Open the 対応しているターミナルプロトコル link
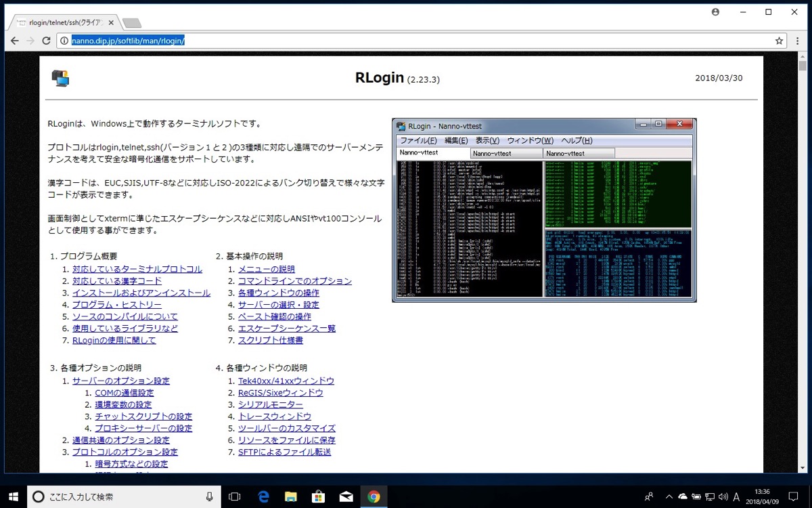This screenshot has height=508, width=812. (136, 269)
